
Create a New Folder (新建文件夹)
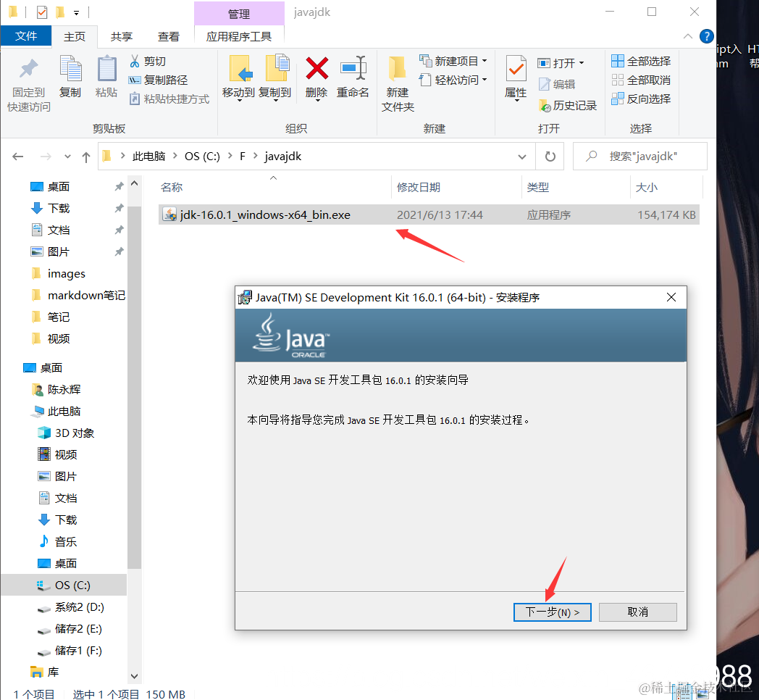tap(398, 83)
